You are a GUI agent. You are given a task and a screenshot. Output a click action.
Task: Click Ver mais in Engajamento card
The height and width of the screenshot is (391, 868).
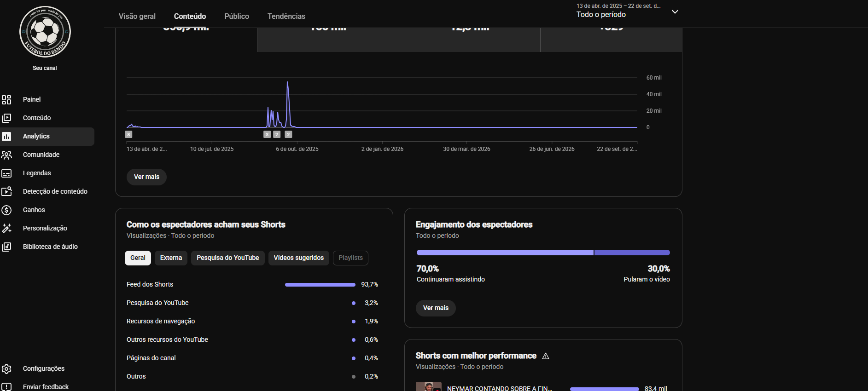tap(436, 308)
